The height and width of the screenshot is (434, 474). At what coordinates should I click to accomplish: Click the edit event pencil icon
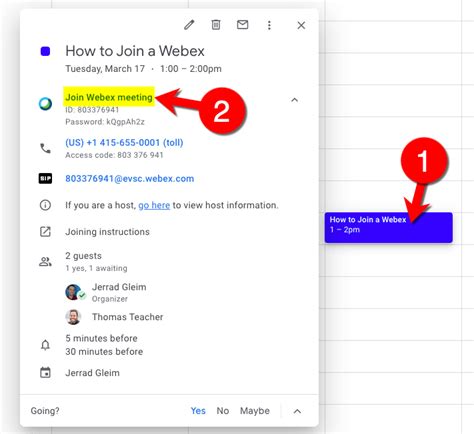pyautogui.click(x=189, y=25)
